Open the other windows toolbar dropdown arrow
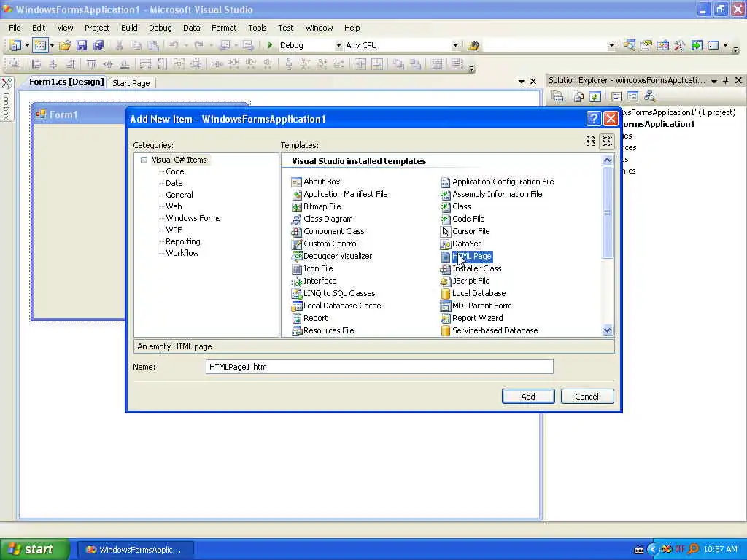Image resolution: width=747 pixels, height=560 pixels. click(x=725, y=46)
